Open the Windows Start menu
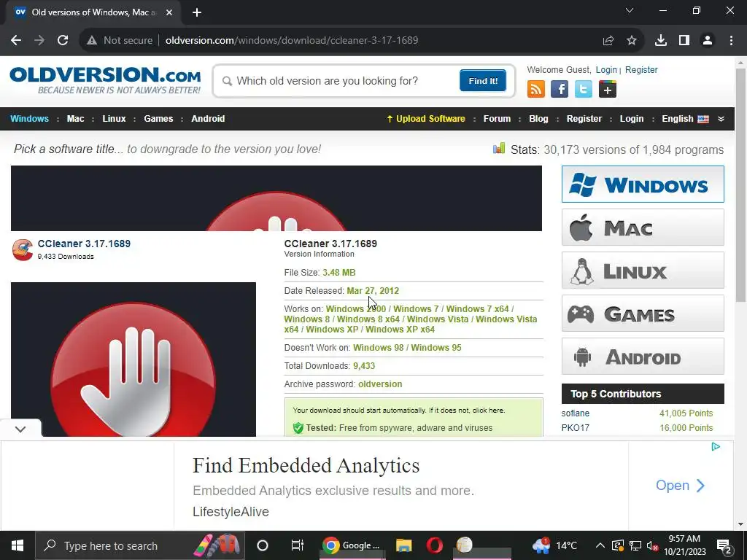This screenshot has height=560, width=747. pyautogui.click(x=18, y=545)
